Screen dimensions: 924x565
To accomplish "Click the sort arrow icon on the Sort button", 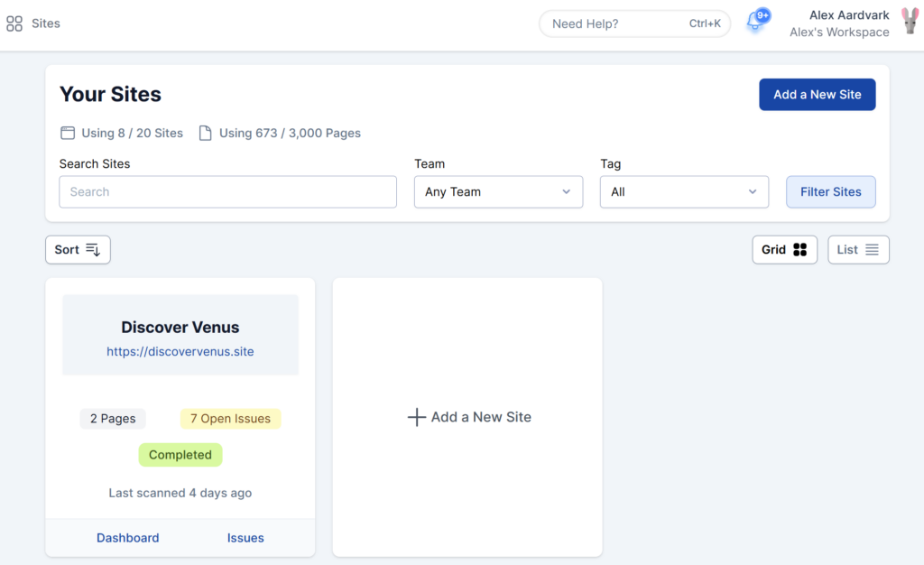I will [x=92, y=249].
